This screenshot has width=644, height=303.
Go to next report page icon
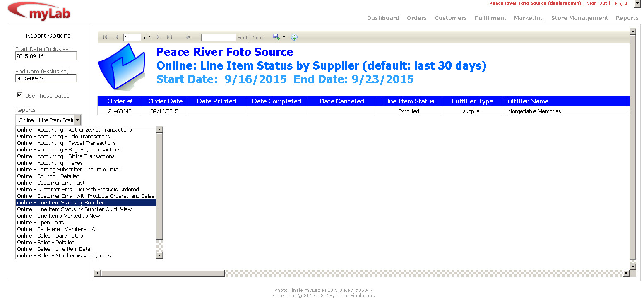(158, 37)
